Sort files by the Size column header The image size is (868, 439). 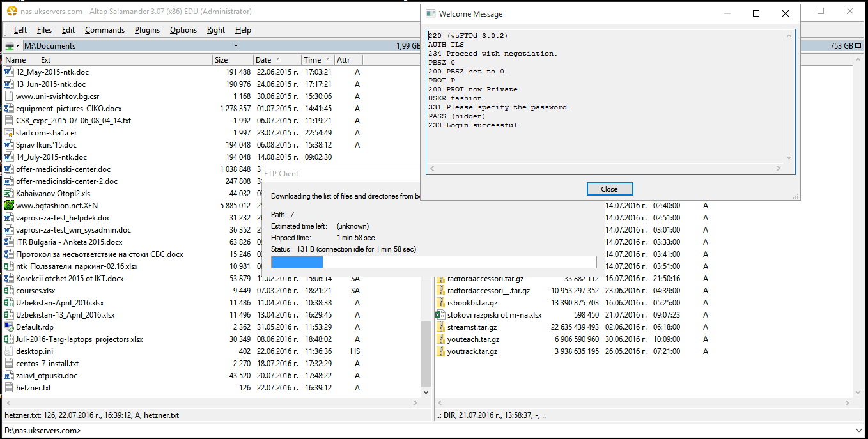click(x=221, y=60)
